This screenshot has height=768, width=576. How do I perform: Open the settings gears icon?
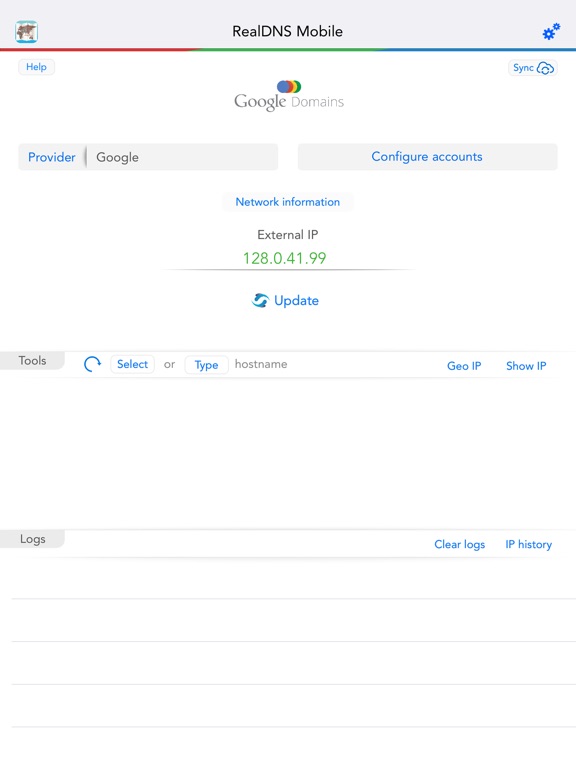[x=551, y=31]
